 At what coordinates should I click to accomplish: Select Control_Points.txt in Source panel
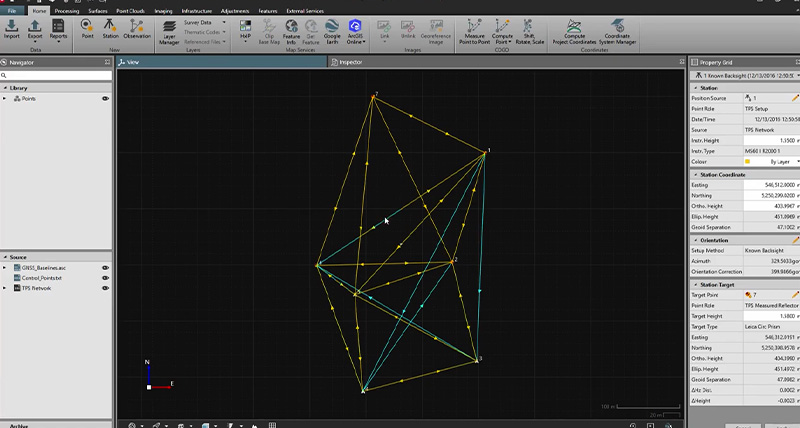point(41,278)
